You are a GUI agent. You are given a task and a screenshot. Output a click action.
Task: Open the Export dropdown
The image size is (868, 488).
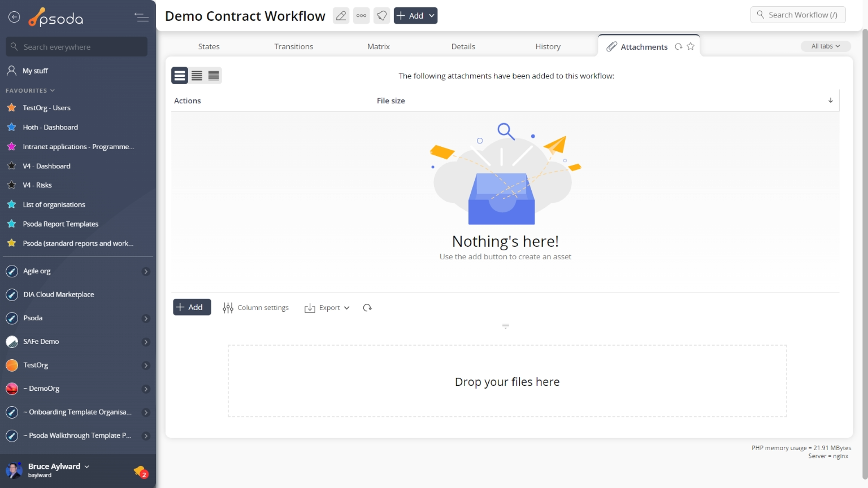[x=327, y=308]
